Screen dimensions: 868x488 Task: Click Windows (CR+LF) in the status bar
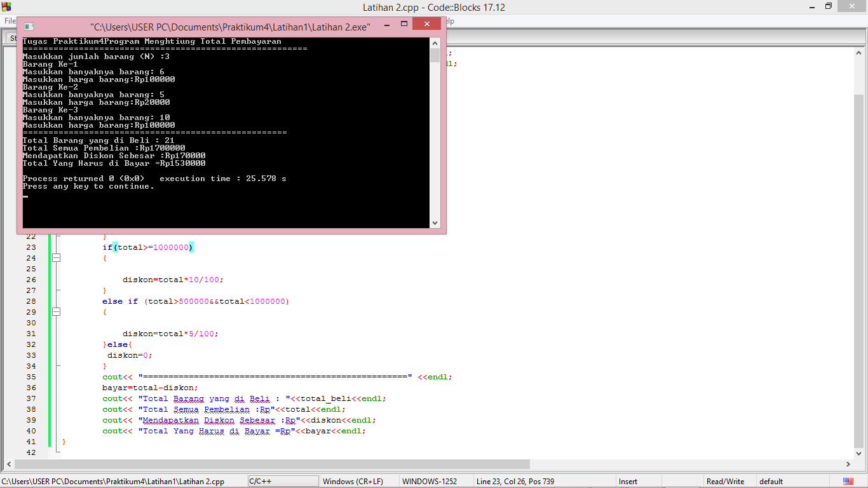coord(353,482)
